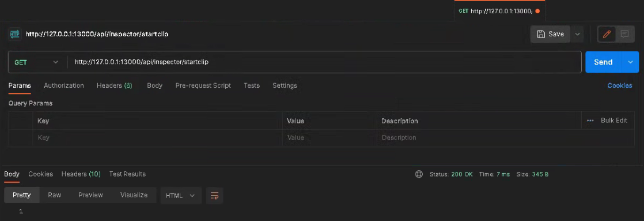Image resolution: width=644 pixels, height=221 pixels.
Task: Click the floppy disk Save icon
Action: click(541, 34)
